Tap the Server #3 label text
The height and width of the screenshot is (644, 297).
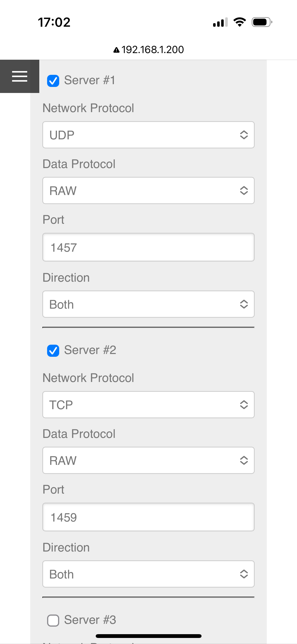click(90, 620)
